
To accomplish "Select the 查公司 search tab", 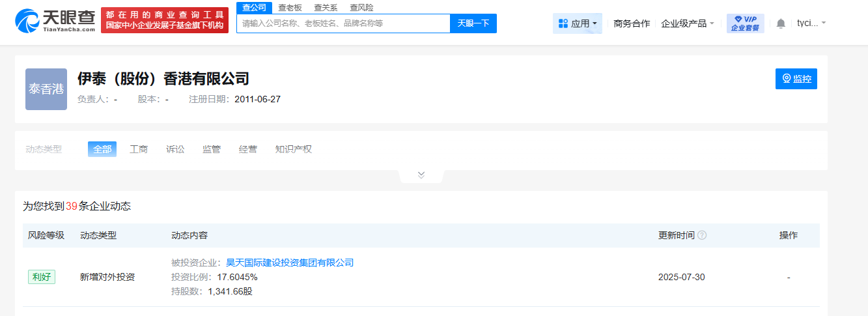I will tap(254, 8).
